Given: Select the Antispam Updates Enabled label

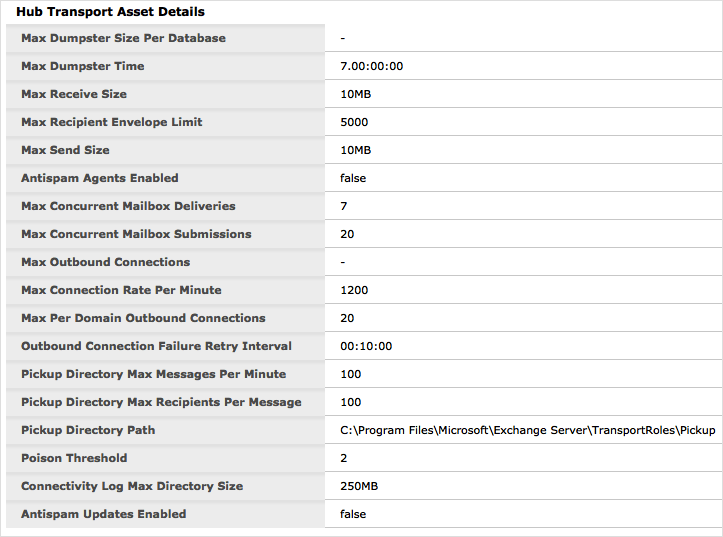Looking at the screenshot, I should [103, 514].
